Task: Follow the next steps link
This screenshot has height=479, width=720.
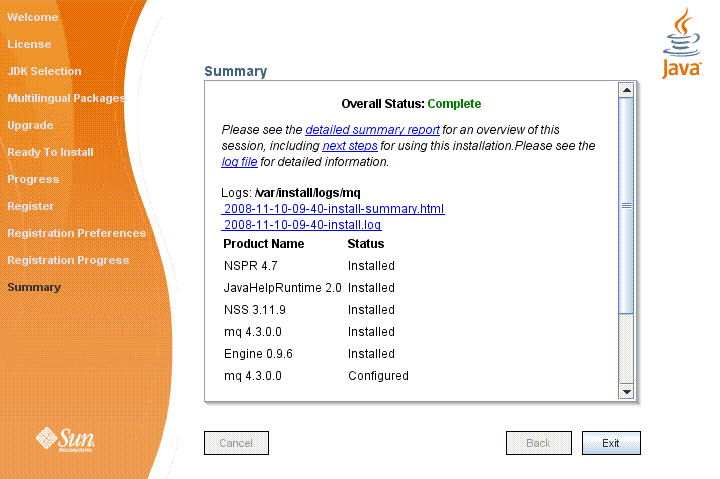Action: (x=350, y=146)
